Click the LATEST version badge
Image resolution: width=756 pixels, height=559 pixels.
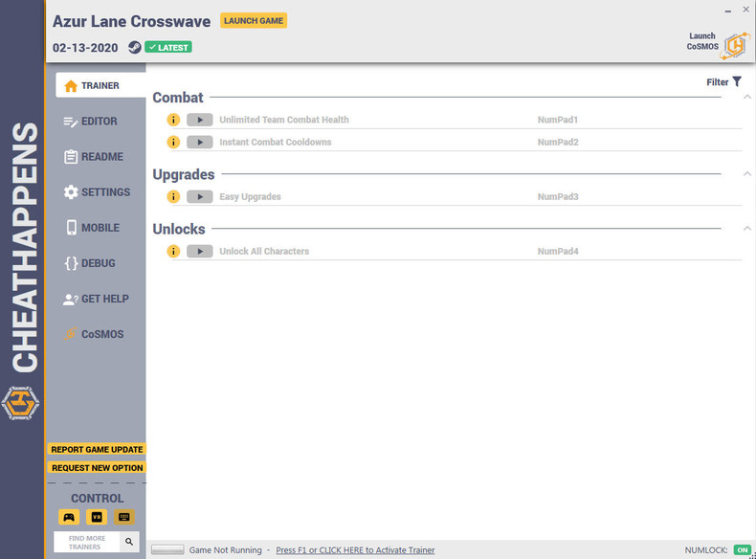point(168,47)
